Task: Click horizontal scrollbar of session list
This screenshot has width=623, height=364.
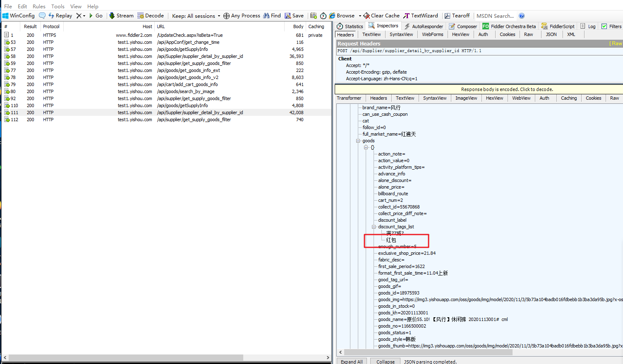Action: click(x=126, y=357)
